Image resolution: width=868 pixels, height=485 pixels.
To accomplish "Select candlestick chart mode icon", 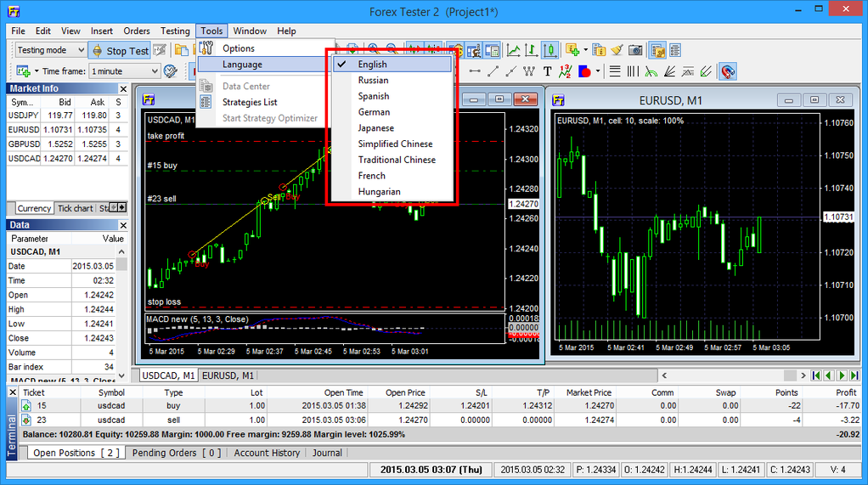I will click(x=550, y=50).
